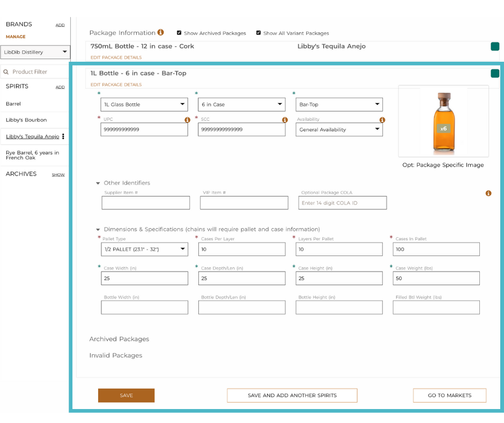Image resolution: width=504 pixels, height=423 pixels.
Task: Click the magnifying glass in Product Filter
Action: [5, 71]
